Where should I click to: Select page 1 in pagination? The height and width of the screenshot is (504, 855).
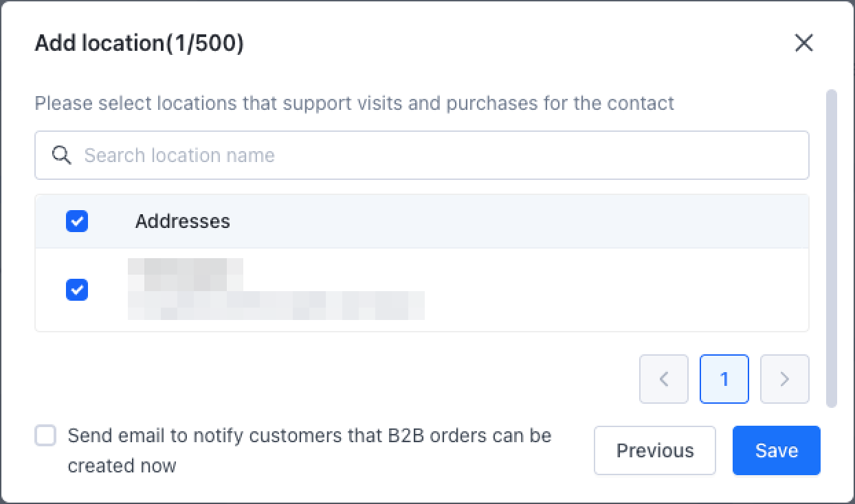coord(724,379)
